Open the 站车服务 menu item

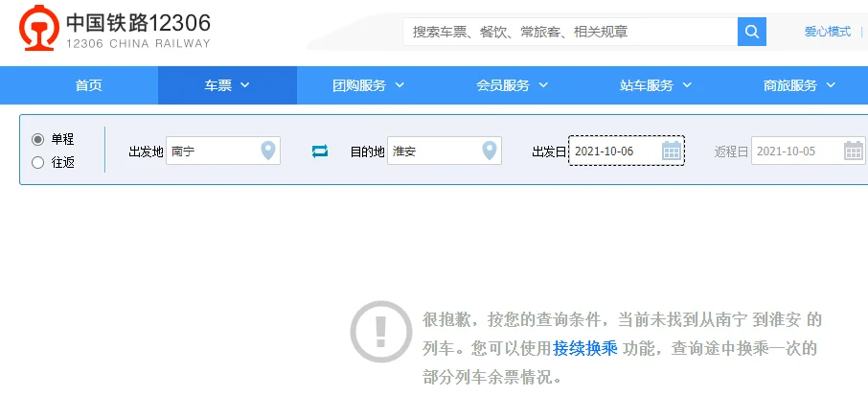656,85
